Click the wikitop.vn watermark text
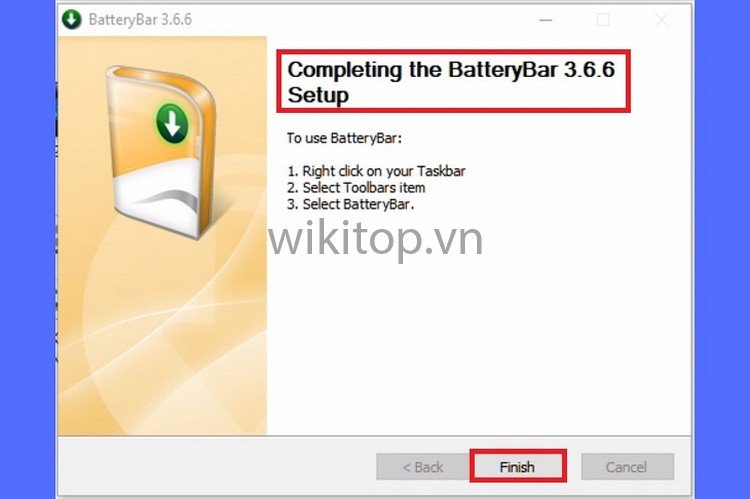This screenshot has height=499, width=750. 375,238
